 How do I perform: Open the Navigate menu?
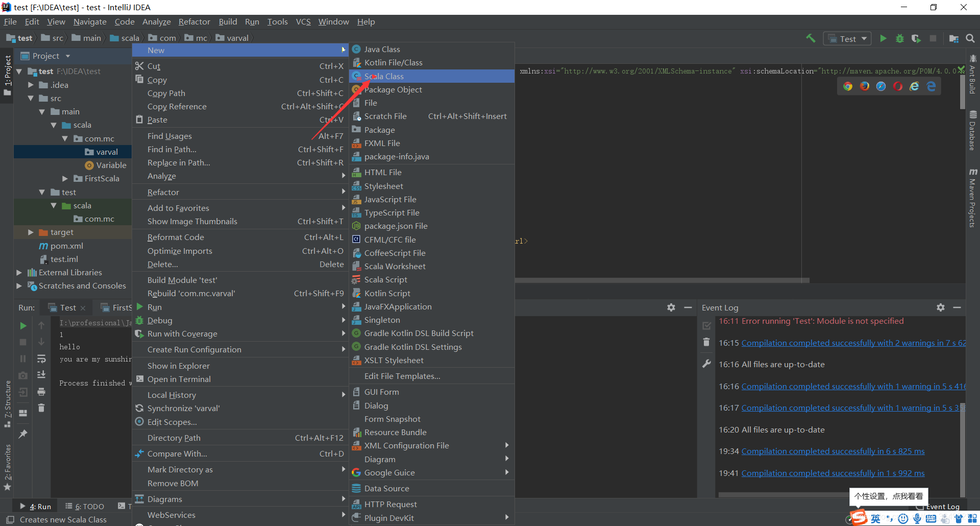pos(90,21)
